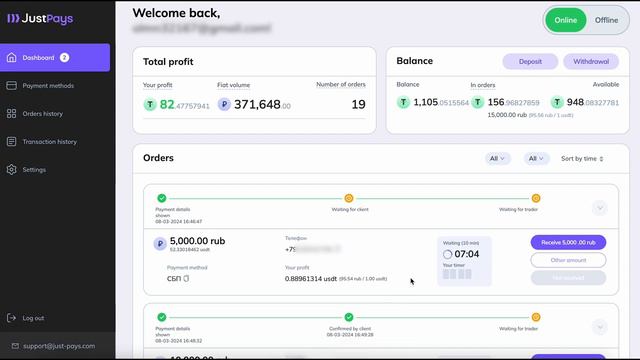Click second order's Payment details shown checkmark
This screenshot has width=640, height=360.
(162, 317)
